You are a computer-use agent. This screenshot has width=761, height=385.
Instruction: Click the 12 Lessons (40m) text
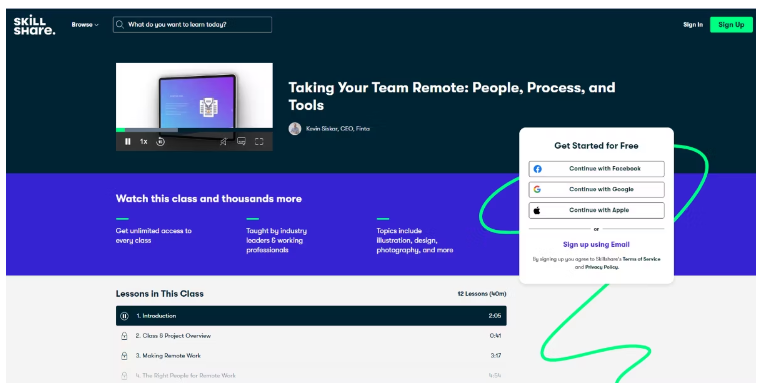[x=481, y=294]
